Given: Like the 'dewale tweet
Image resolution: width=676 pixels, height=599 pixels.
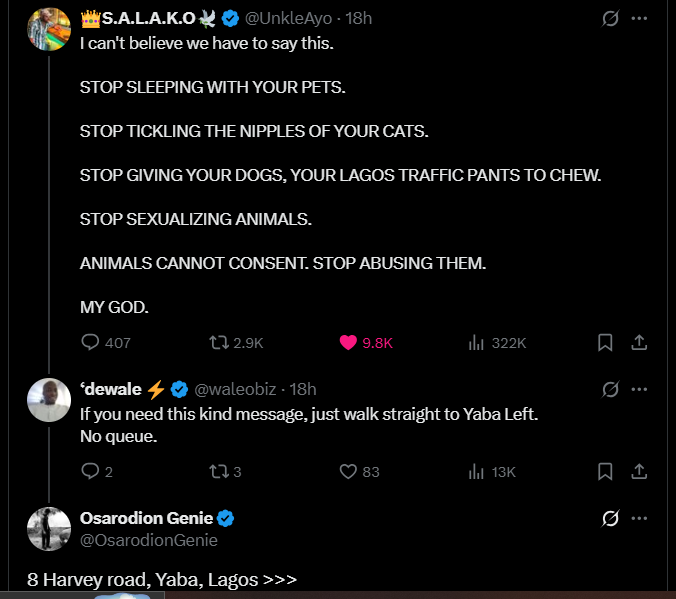Looking at the screenshot, I should coord(348,471).
